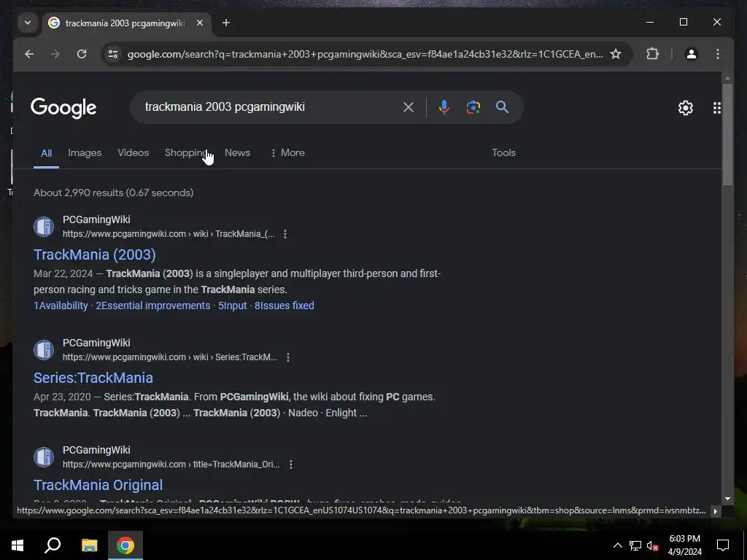Switch to the Images tab
Image resolution: width=747 pixels, height=560 pixels.
click(x=85, y=153)
